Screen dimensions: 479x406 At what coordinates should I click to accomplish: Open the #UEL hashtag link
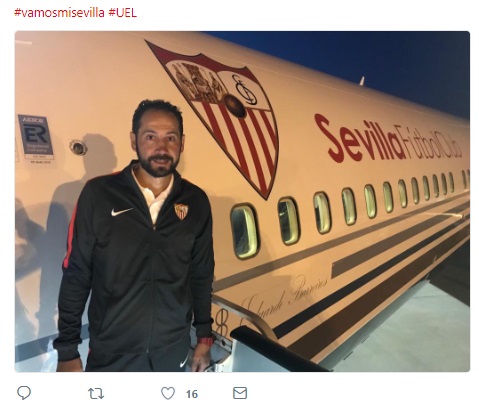(x=122, y=12)
